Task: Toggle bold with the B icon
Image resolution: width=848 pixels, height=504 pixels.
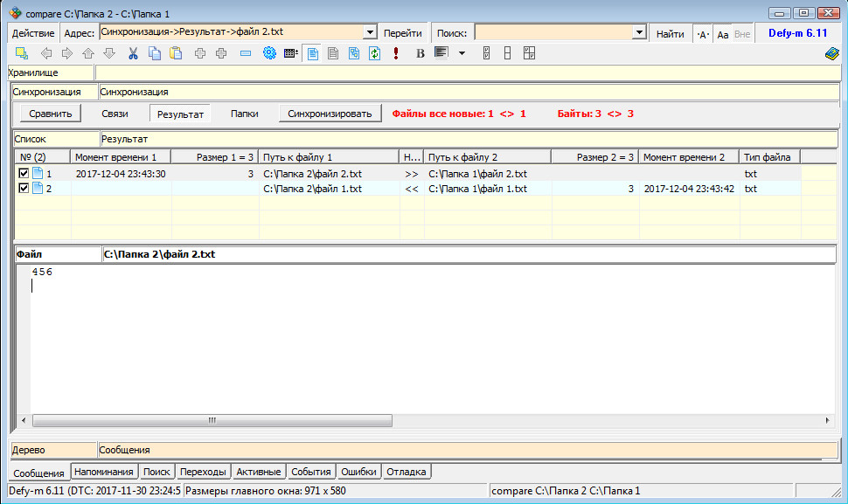Action: 421,53
